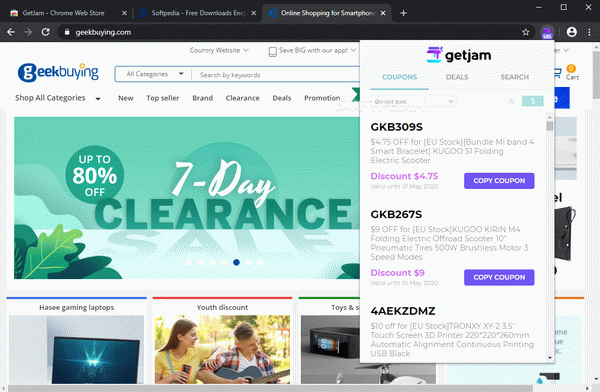Viewport: 600px width, 392px height.
Task: Select the first banner carousel dot
Action: tap(189, 262)
